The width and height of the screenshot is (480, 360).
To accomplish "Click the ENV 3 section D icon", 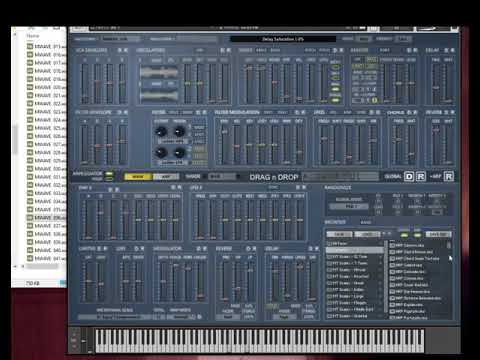I will pyautogui.click(x=173, y=187).
